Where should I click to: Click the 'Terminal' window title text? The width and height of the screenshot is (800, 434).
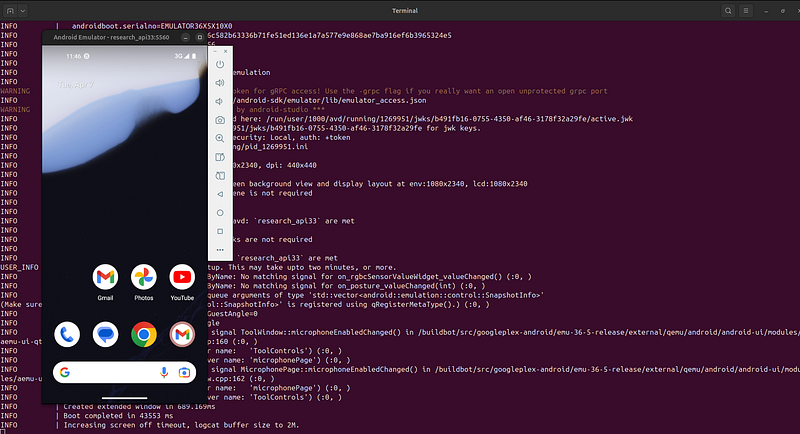[405, 11]
